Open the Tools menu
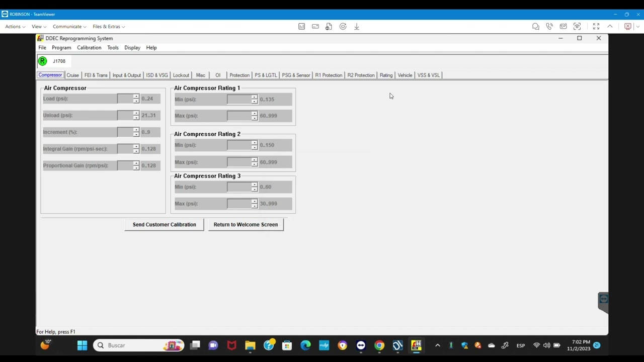The width and height of the screenshot is (644, 362). pyautogui.click(x=113, y=48)
